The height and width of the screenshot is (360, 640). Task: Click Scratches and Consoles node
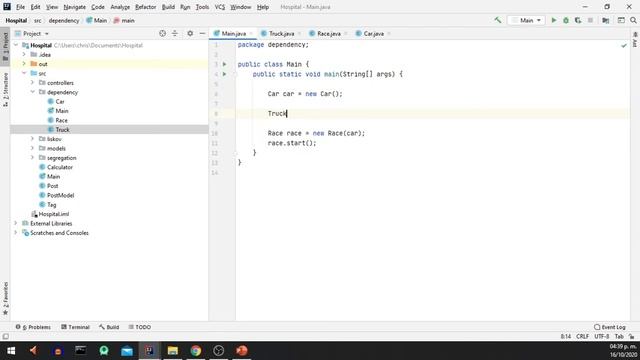[x=59, y=233]
